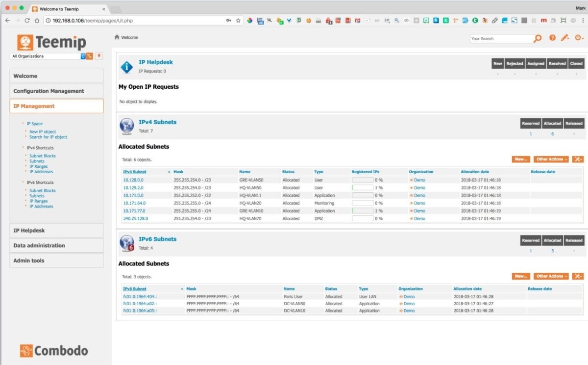The height and width of the screenshot is (365, 588).
Task: Reload the page with browser refresh icon
Action: [27, 21]
